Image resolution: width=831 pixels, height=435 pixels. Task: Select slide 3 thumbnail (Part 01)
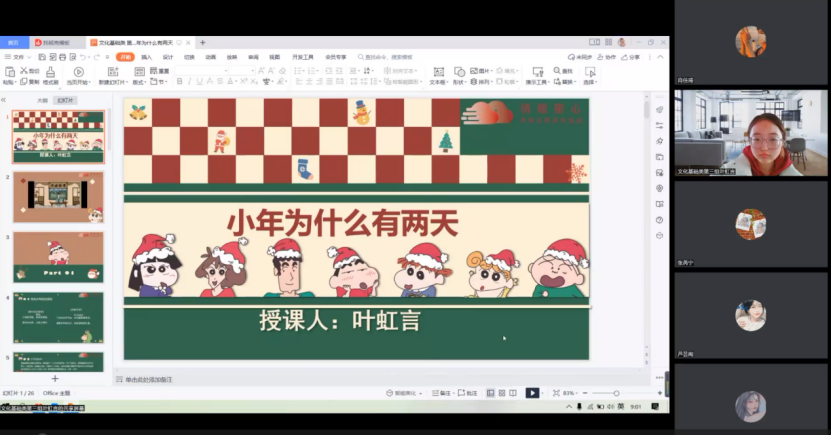58,257
